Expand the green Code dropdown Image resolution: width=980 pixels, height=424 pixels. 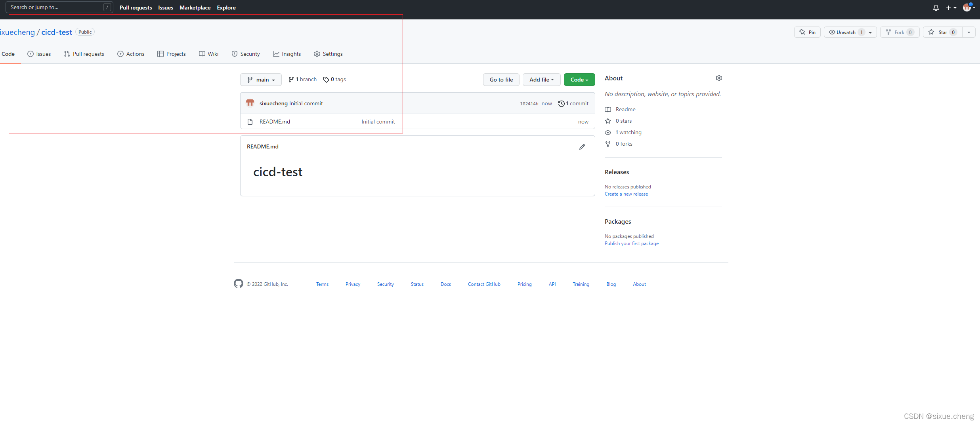click(579, 80)
